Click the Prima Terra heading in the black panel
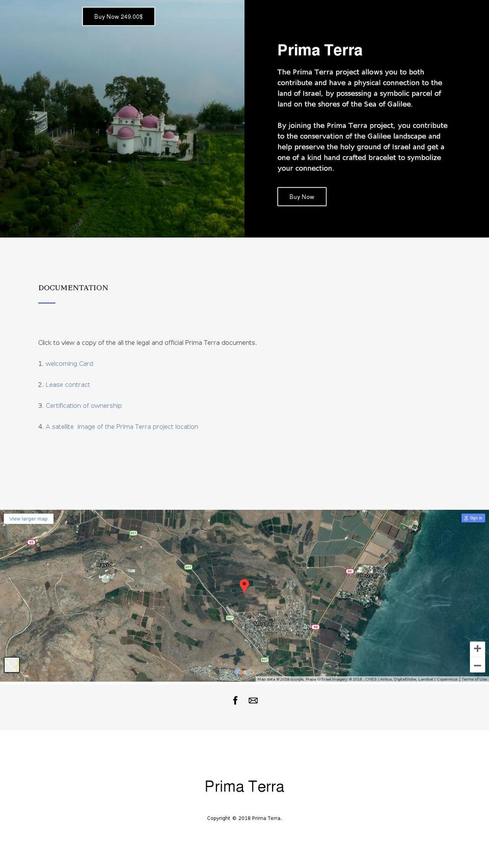Viewport: 489px width, 868px height. click(320, 50)
